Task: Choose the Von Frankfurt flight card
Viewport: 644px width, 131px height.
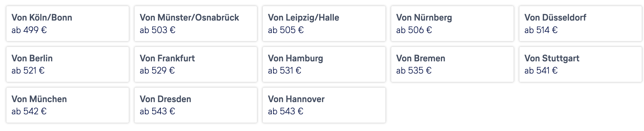Action: coord(195,64)
